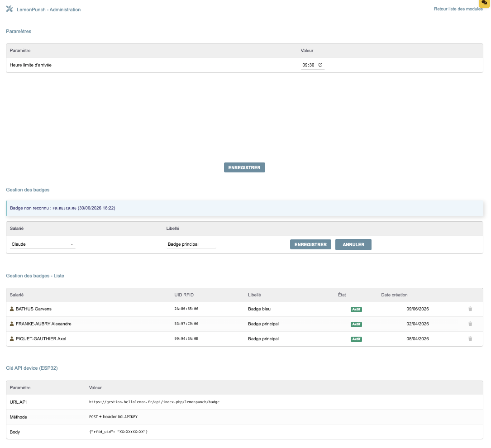Cancel badge assignment with ANNULER

pyautogui.click(x=353, y=244)
